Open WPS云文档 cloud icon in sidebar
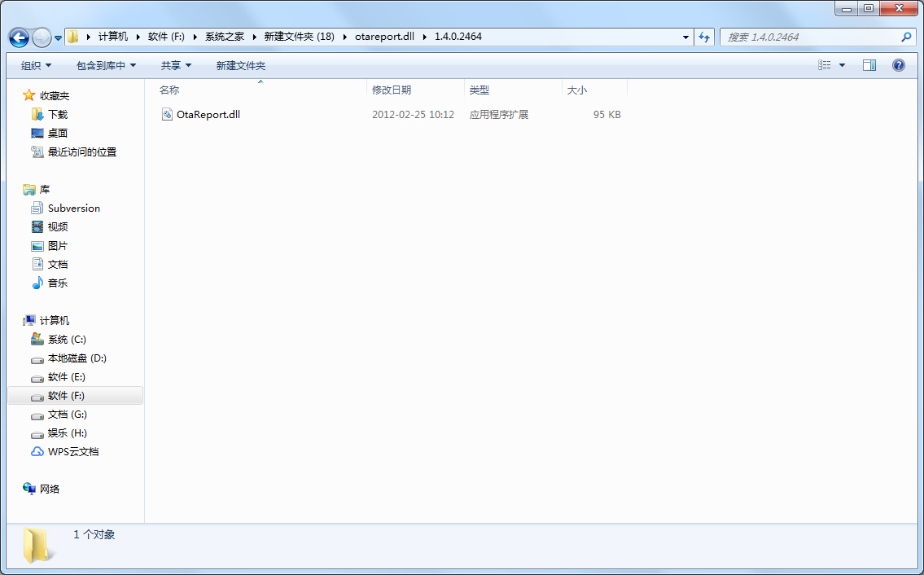The height and width of the screenshot is (575, 924). 37,452
